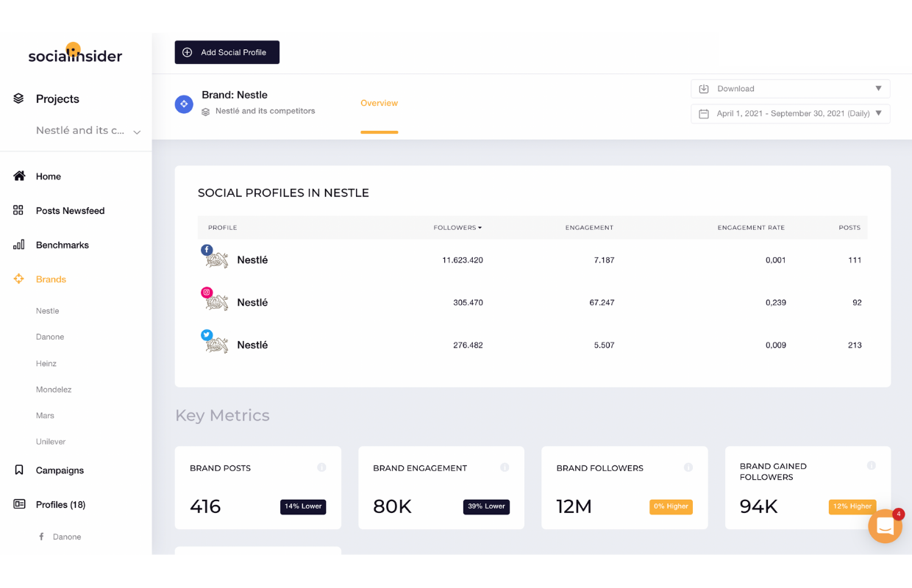Click the Brand Engagement value 80K

click(392, 506)
